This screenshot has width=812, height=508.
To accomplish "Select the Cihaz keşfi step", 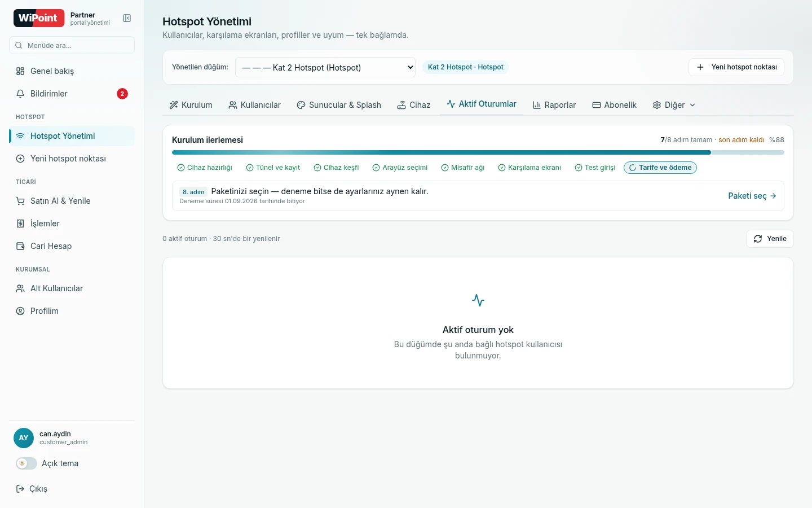I will [x=336, y=168].
